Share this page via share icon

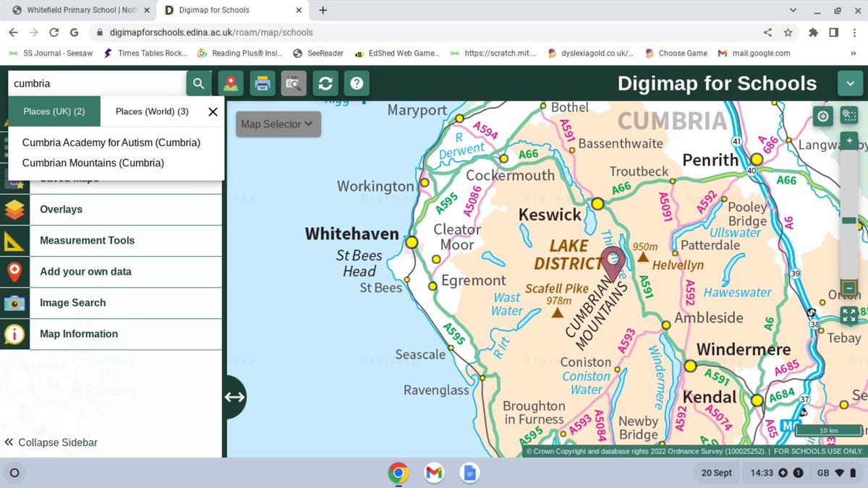[x=767, y=33]
